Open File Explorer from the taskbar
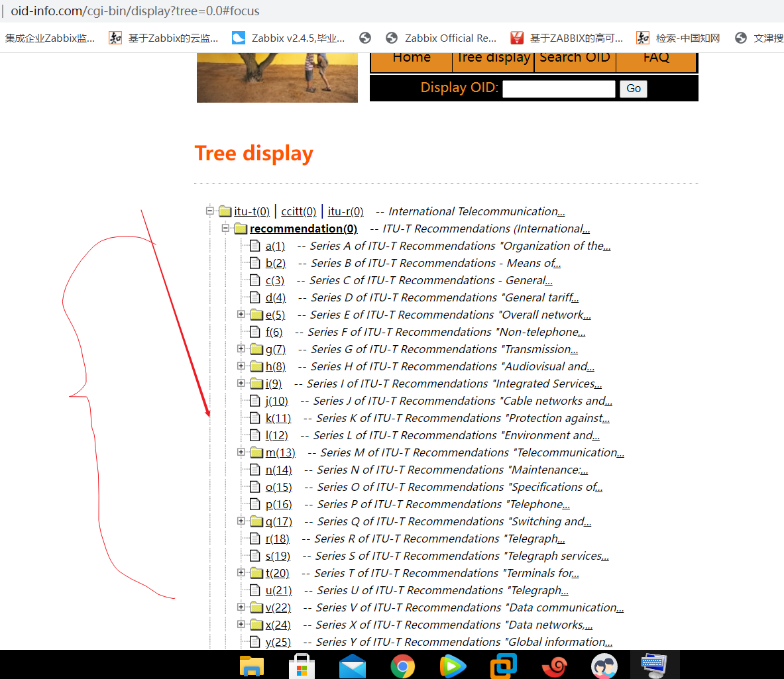Screen dimensions: 784x679 (x=251, y=666)
